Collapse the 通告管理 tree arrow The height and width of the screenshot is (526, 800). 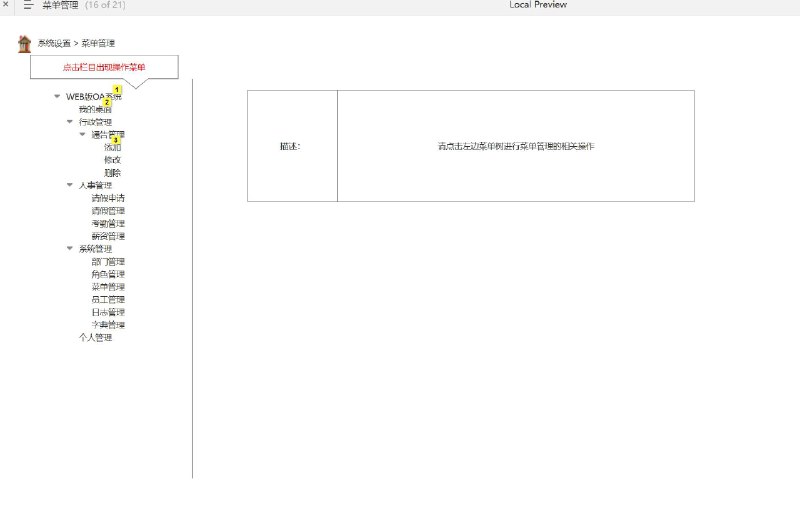(x=83, y=134)
